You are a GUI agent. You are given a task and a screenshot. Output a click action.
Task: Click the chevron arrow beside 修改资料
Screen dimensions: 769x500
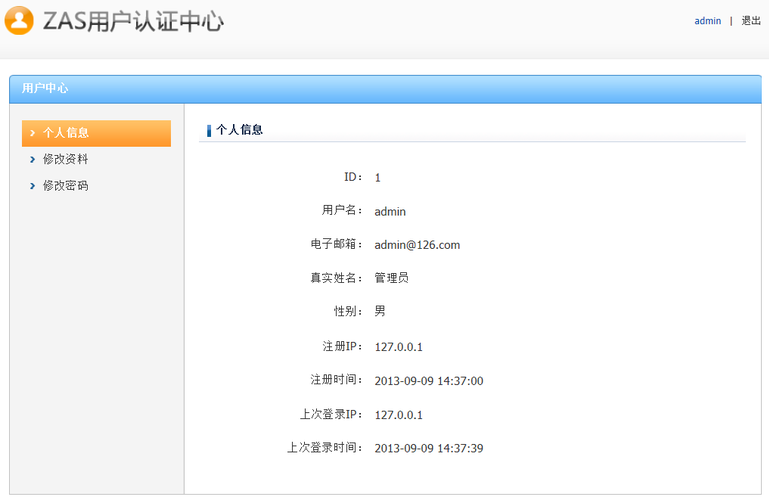pos(33,159)
